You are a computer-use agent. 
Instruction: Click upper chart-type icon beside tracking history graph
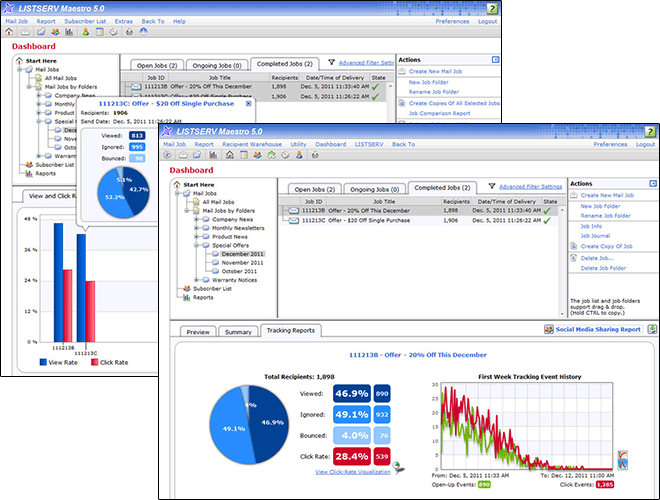[623, 455]
